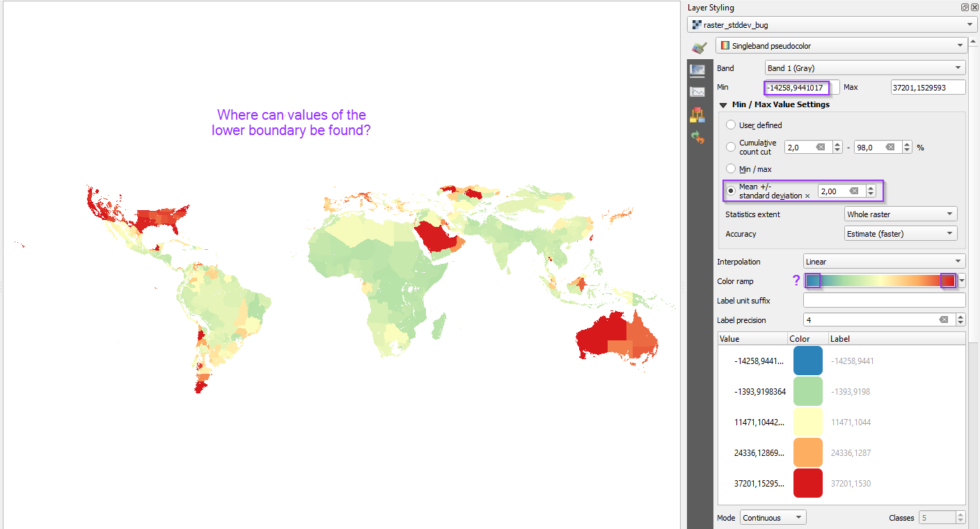Click the multicolored diagram tab icon

(x=699, y=114)
